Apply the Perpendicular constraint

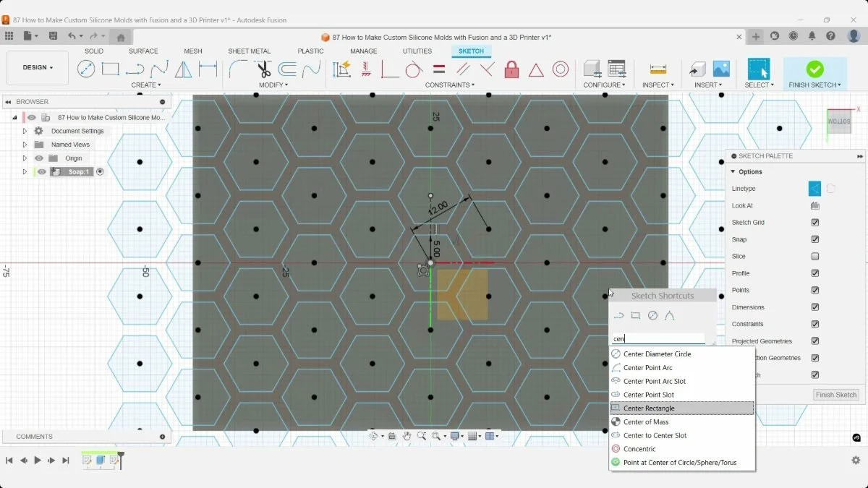[487, 69]
